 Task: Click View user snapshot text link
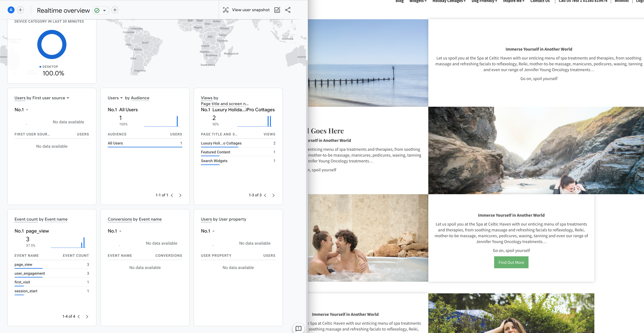click(x=251, y=10)
